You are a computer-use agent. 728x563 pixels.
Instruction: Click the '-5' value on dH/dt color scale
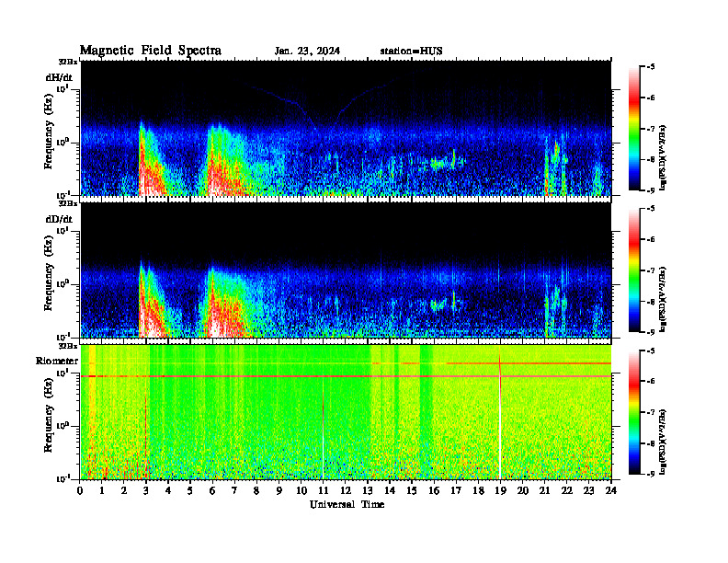click(x=651, y=67)
